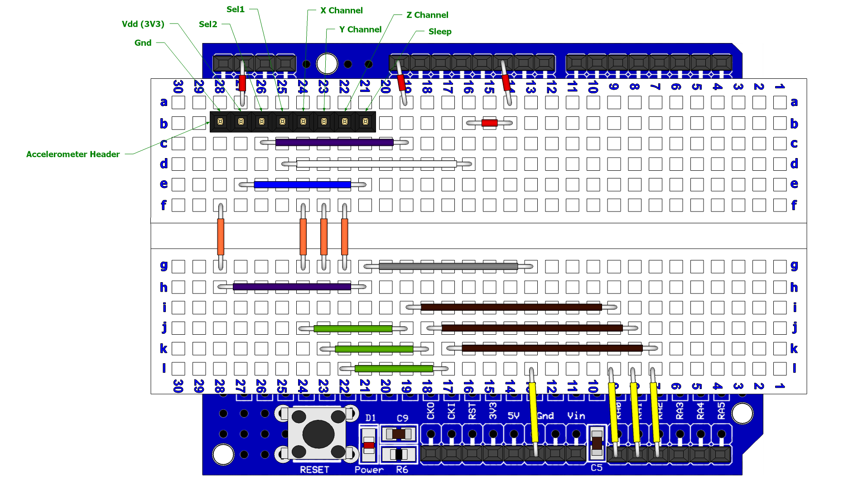Click the CKO pin label
Viewport: 868px width, 481px height.
[x=431, y=410]
